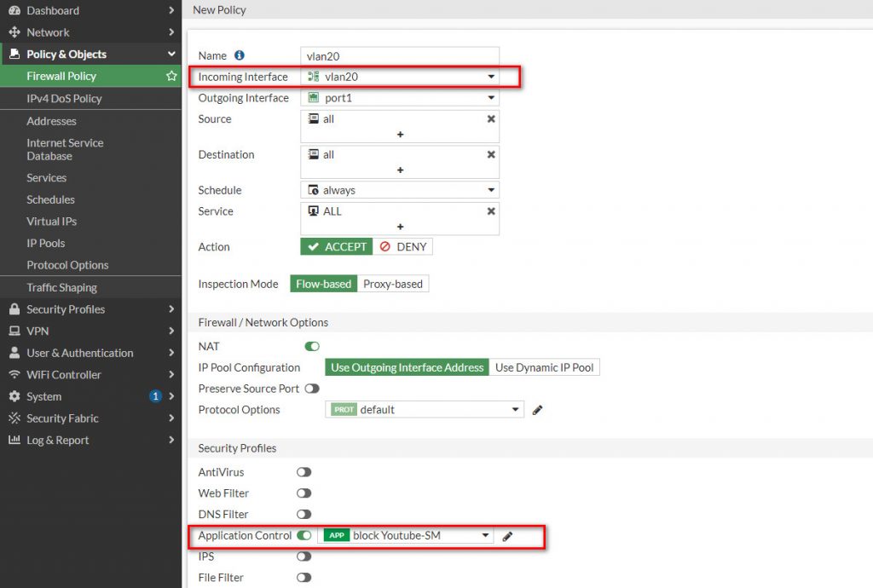This screenshot has height=588, width=873.
Task: Enable the AntiVirus security profile
Action: [303, 472]
